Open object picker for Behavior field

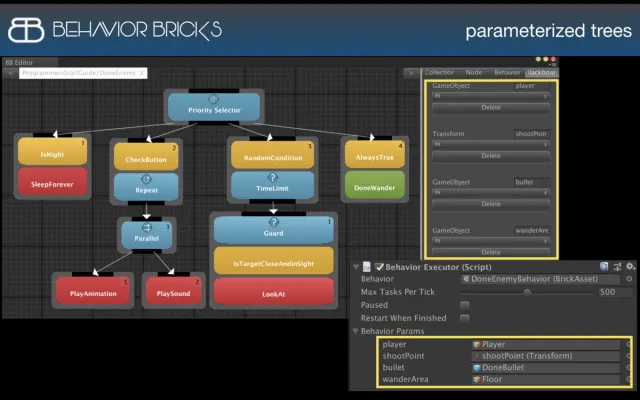pos(629,279)
